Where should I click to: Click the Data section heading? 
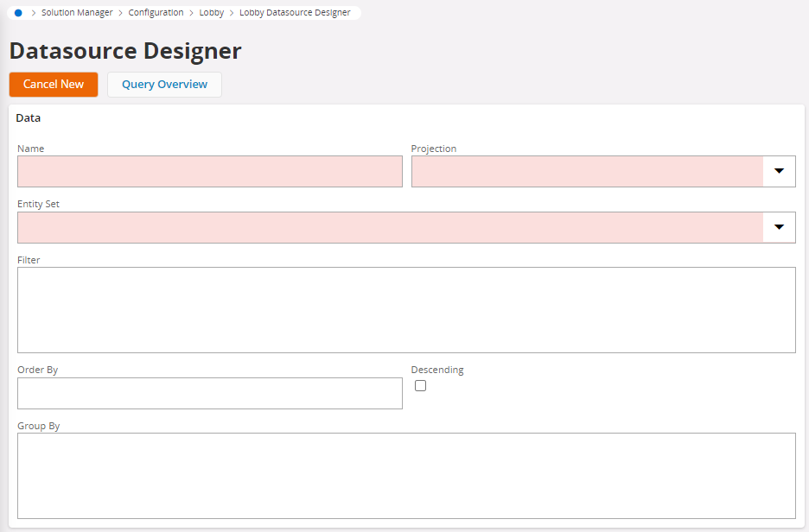[x=29, y=118]
